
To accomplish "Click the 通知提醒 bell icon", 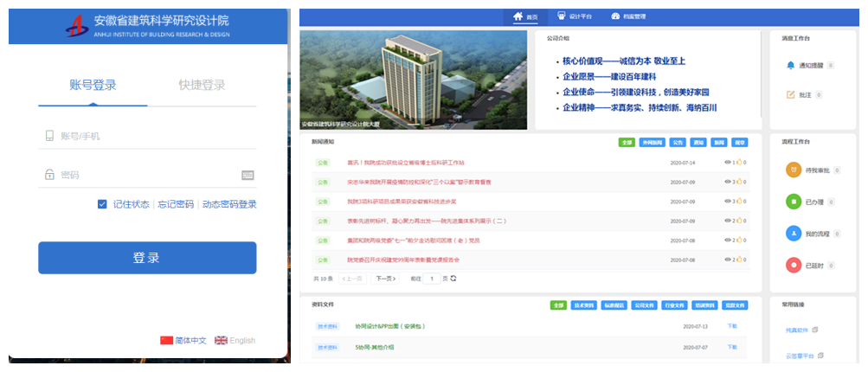I will click(x=789, y=65).
